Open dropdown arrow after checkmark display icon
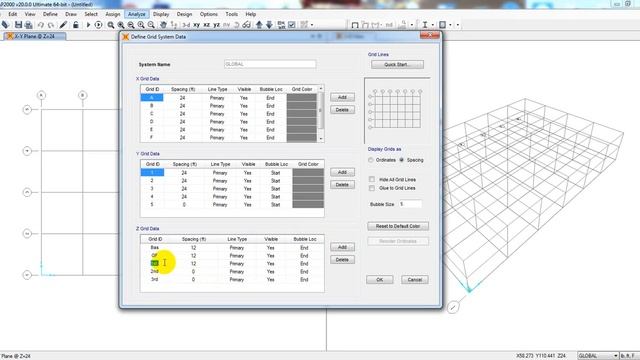Viewport: 640px width, 360px height. pyautogui.click(x=312, y=25)
